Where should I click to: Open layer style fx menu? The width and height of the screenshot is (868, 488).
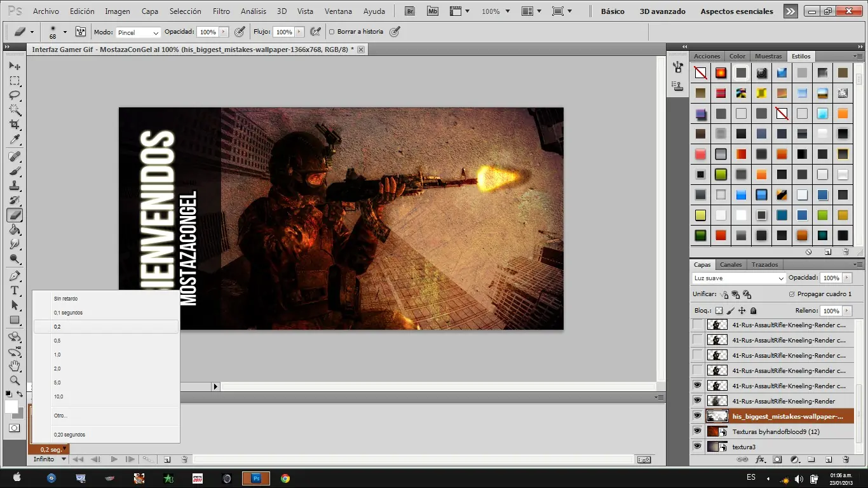pos(760,459)
